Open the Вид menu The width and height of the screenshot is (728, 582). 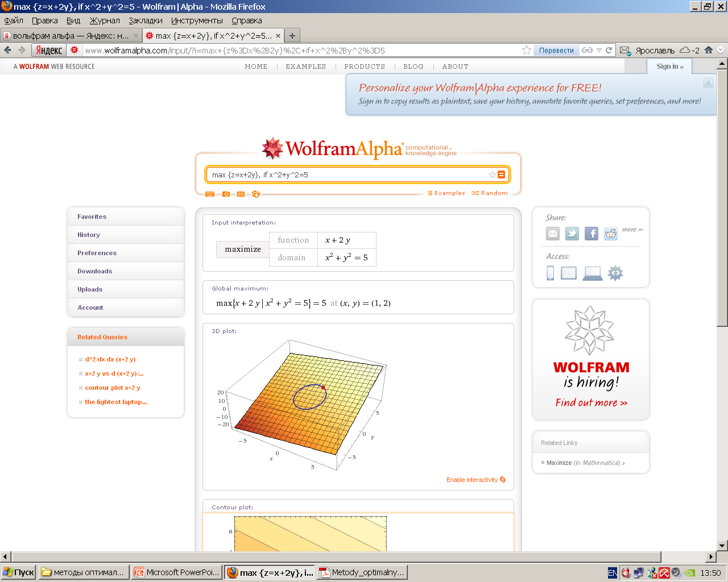click(73, 20)
